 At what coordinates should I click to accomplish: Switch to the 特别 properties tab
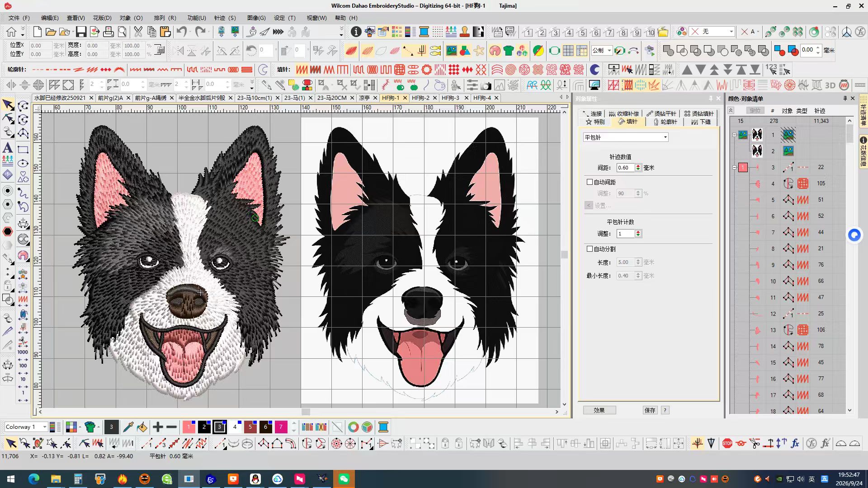pyautogui.click(x=595, y=122)
